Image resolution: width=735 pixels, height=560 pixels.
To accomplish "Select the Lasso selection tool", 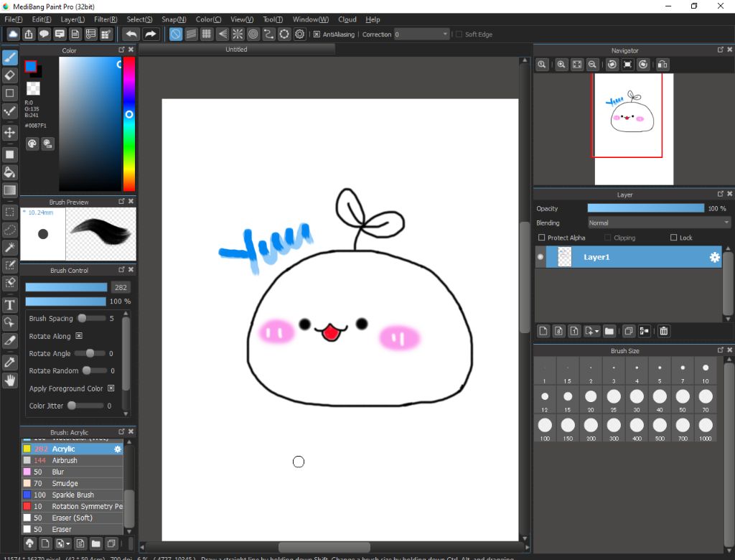I will click(10, 230).
